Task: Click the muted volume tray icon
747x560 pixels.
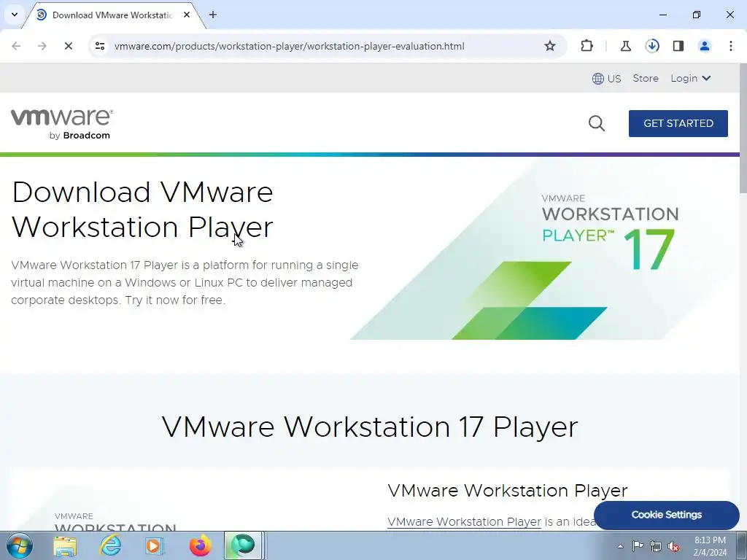Action: coord(673,546)
